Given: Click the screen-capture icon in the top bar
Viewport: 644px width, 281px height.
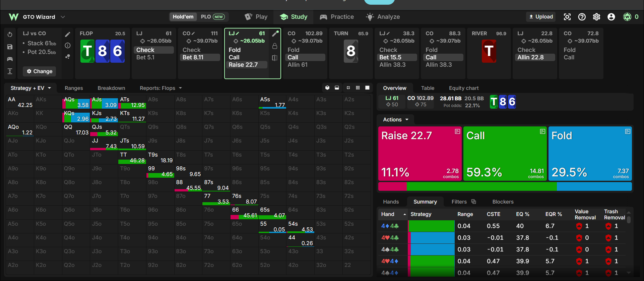Looking at the screenshot, I should click(567, 17).
